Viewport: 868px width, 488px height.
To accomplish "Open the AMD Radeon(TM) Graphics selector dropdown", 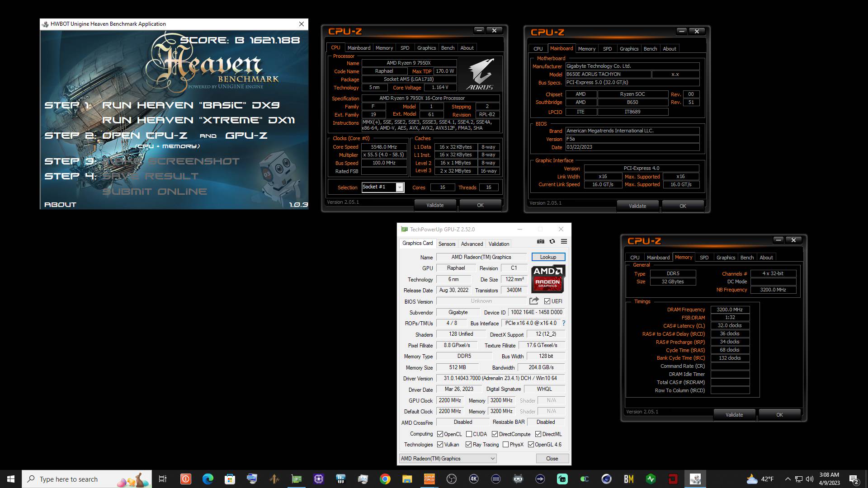I will [448, 458].
